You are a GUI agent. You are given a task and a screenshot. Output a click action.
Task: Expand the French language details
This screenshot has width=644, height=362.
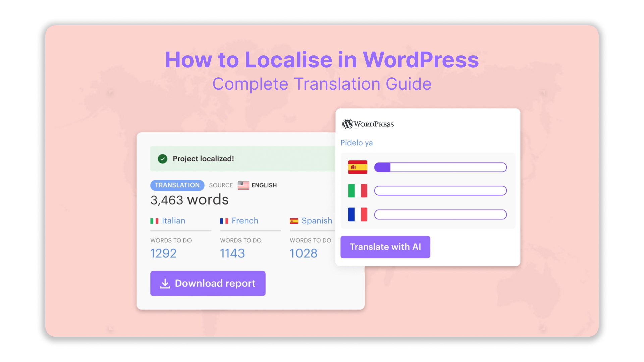click(245, 221)
